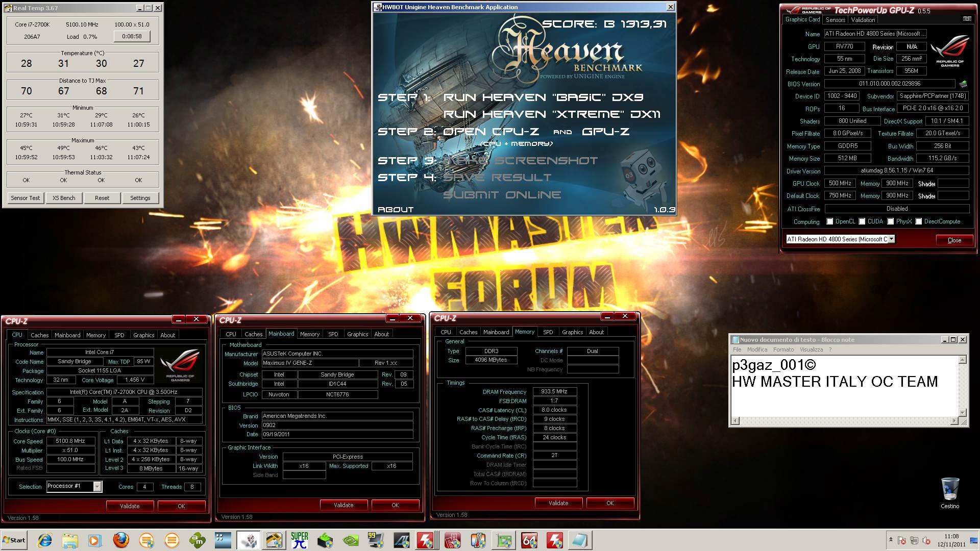Launch Windows Media Player from taskbar
980x551 pixels.
(x=95, y=540)
